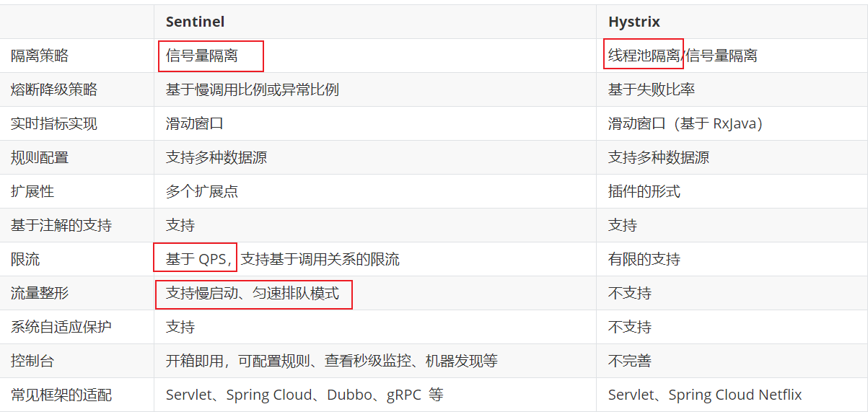The height and width of the screenshot is (412, 868).
Task: Click the 有限的支持 cell
Action: click(644, 259)
